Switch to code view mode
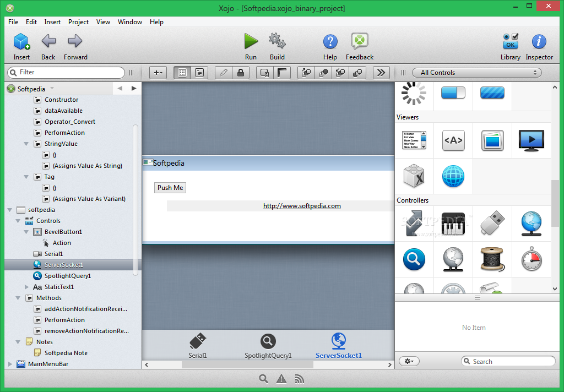The image size is (564, 392). click(x=199, y=73)
